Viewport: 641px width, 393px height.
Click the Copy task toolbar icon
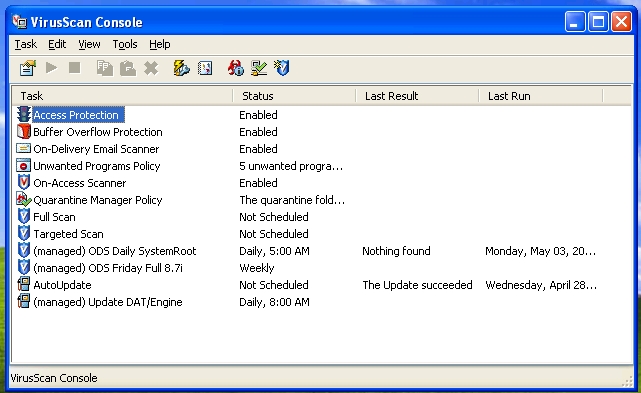coord(105,68)
